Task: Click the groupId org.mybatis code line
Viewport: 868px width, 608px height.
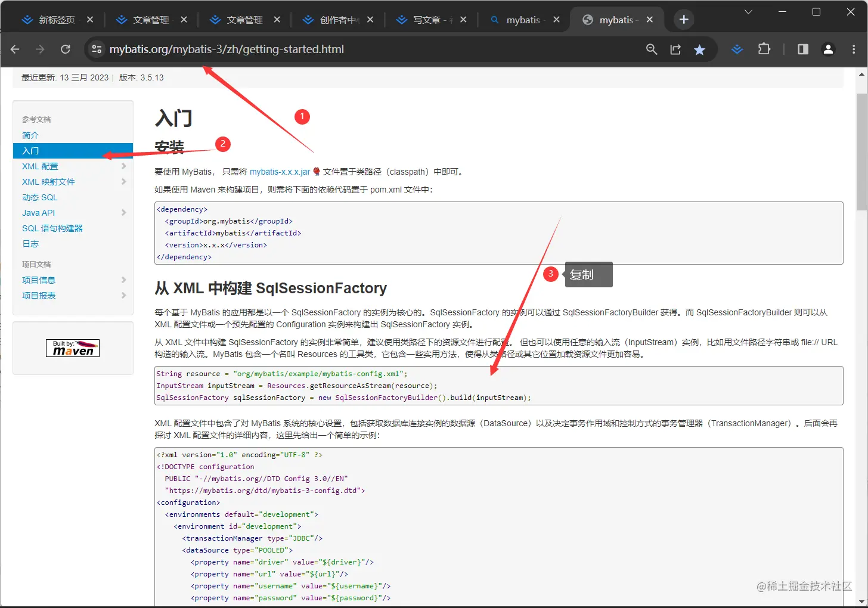Action: tap(229, 221)
